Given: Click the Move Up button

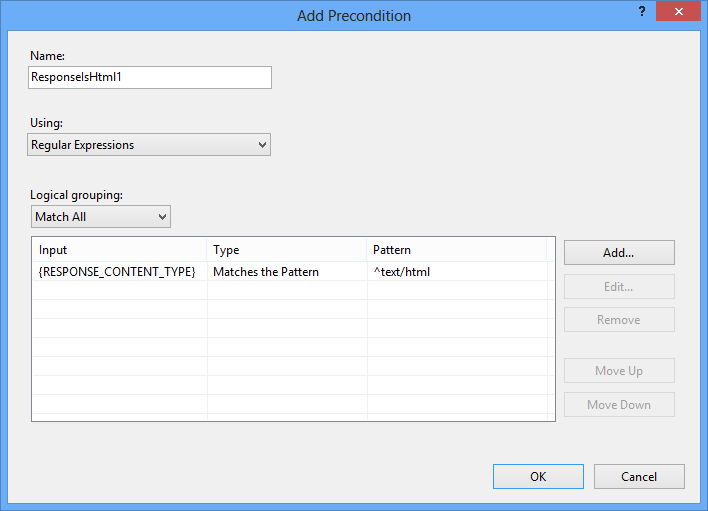Looking at the screenshot, I should tap(619, 371).
